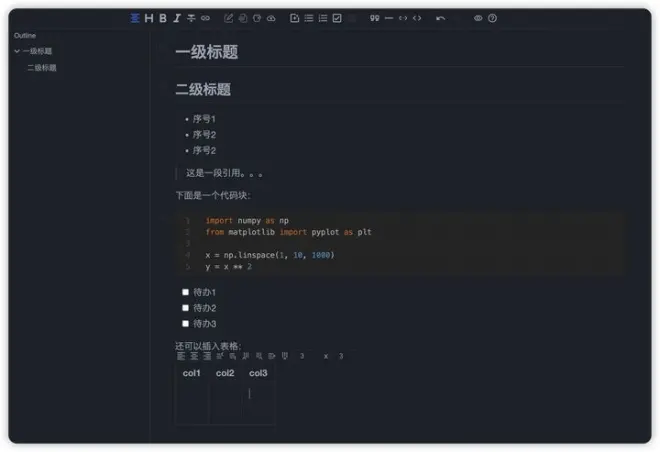Check the 待办1 checkbox
This screenshot has height=452, width=660.
pyautogui.click(x=185, y=292)
